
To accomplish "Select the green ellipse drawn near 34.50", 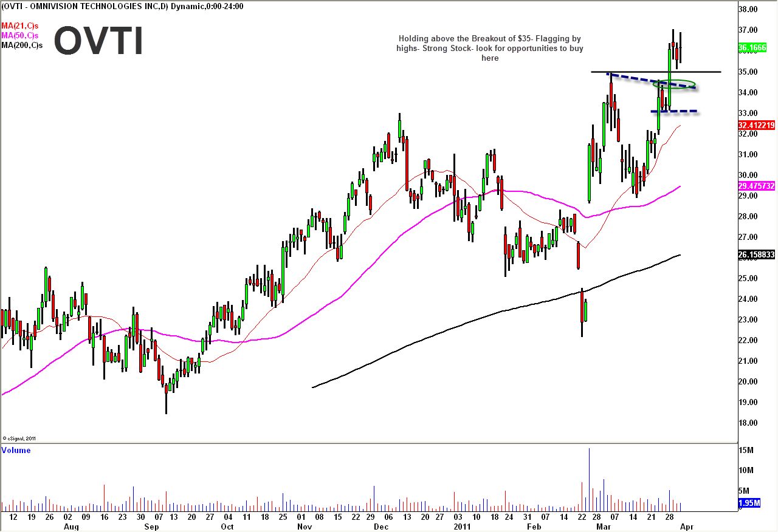I will pyautogui.click(x=675, y=84).
